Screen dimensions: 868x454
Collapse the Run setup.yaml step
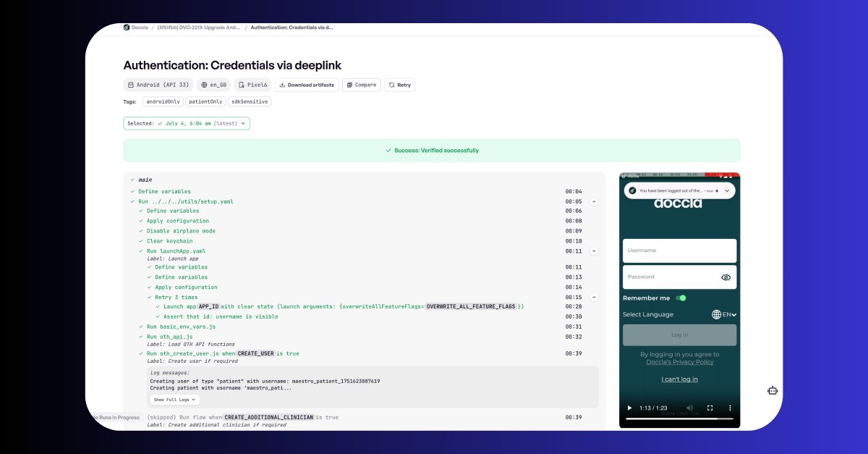click(x=594, y=201)
